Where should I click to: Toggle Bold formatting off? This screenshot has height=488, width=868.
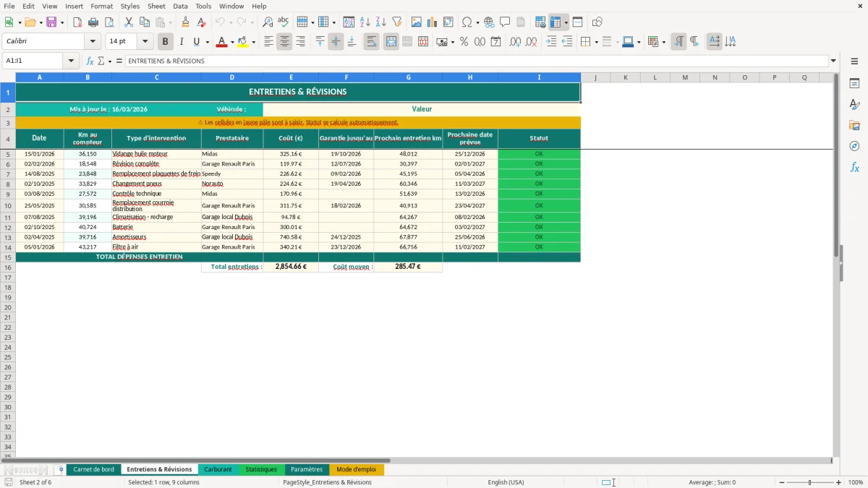[x=166, y=42]
